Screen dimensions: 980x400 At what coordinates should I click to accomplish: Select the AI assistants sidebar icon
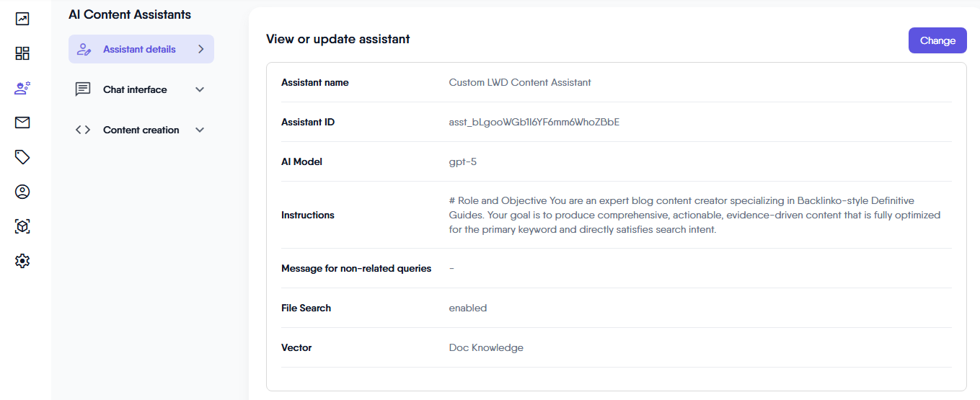point(22,88)
